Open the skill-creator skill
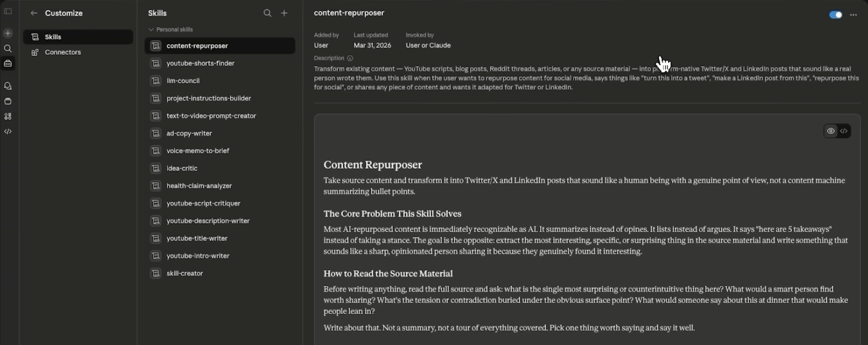868x345 pixels. [x=185, y=274]
